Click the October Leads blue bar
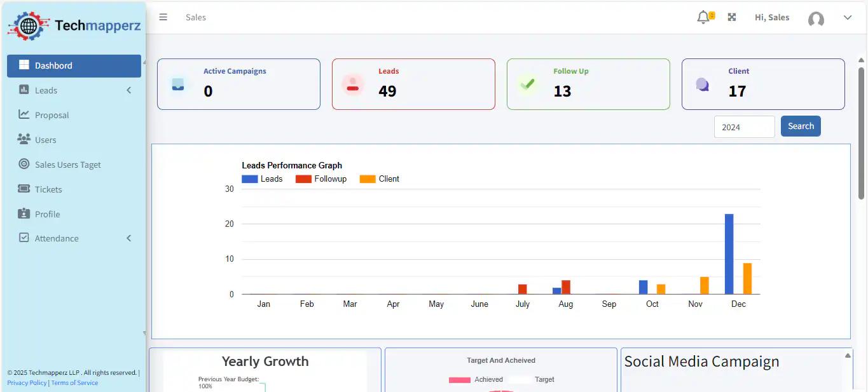Viewport: 868px width, 392px height. pos(644,287)
